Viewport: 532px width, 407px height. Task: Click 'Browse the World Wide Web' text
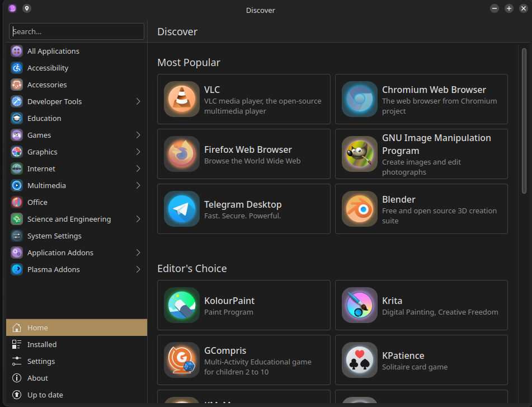click(x=252, y=161)
